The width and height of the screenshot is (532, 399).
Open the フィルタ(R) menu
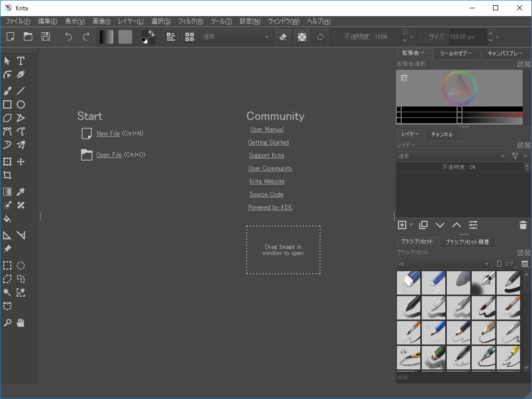pyautogui.click(x=191, y=21)
